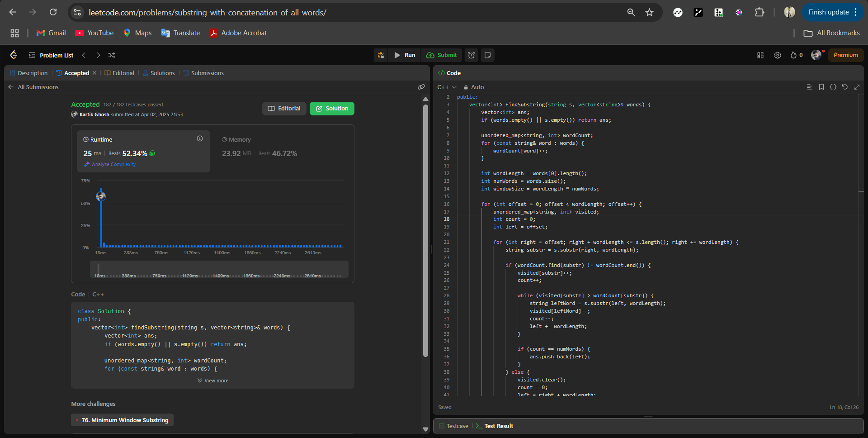Screen dimensions: 868x438
Task: Click the streak fire counter
Action: pos(797,55)
